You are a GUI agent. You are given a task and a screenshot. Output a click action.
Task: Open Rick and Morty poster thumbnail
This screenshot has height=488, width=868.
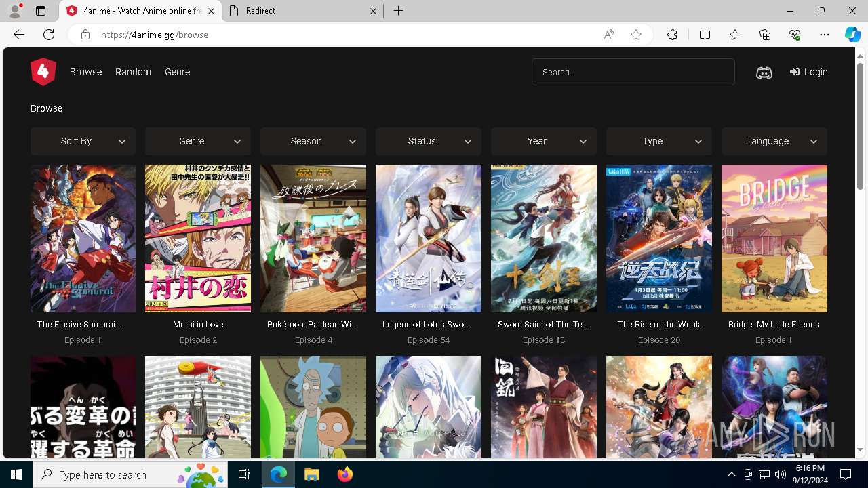(313, 407)
